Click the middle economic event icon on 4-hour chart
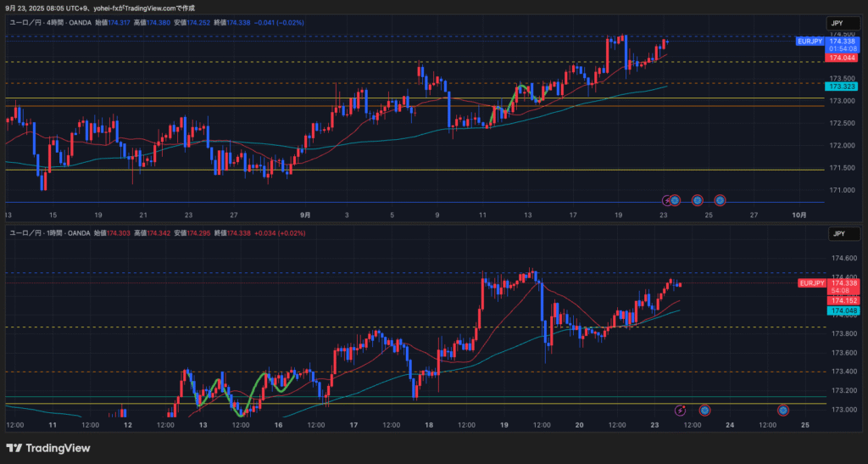The width and height of the screenshot is (868, 464). (x=697, y=200)
